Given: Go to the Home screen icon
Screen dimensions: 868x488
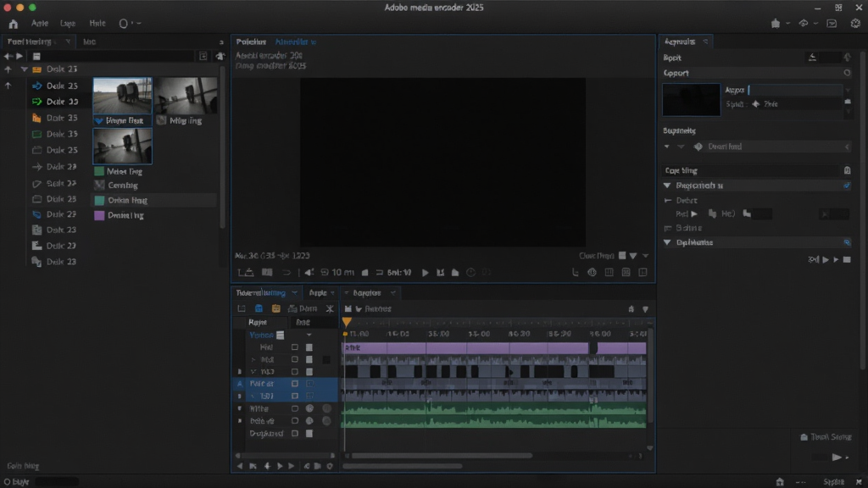Looking at the screenshot, I should [x=14, y=24].
